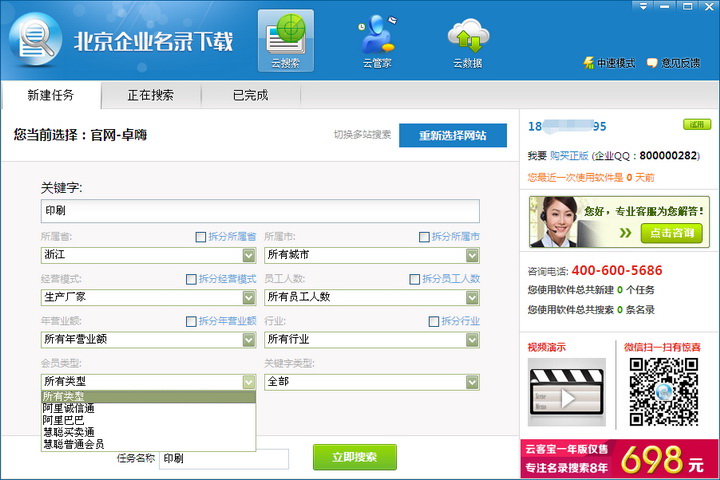Click the 关键字 input field
720x480 pixels.
click(260, 211)
